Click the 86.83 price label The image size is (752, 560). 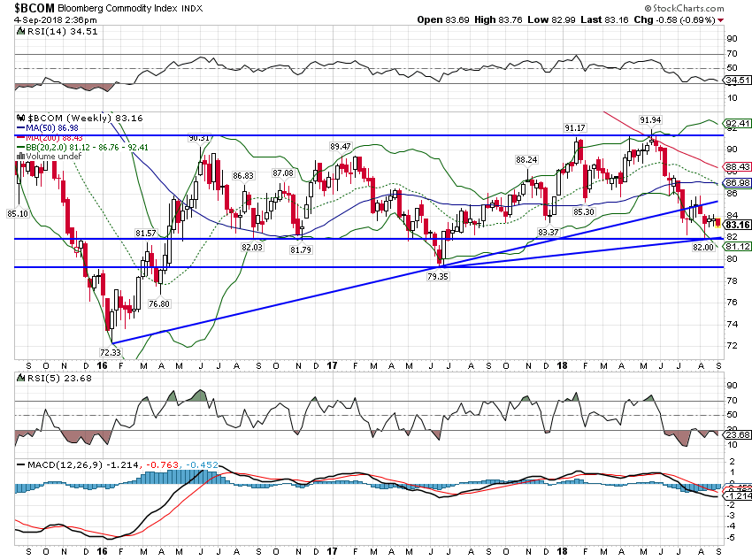[x=242, y=176]
